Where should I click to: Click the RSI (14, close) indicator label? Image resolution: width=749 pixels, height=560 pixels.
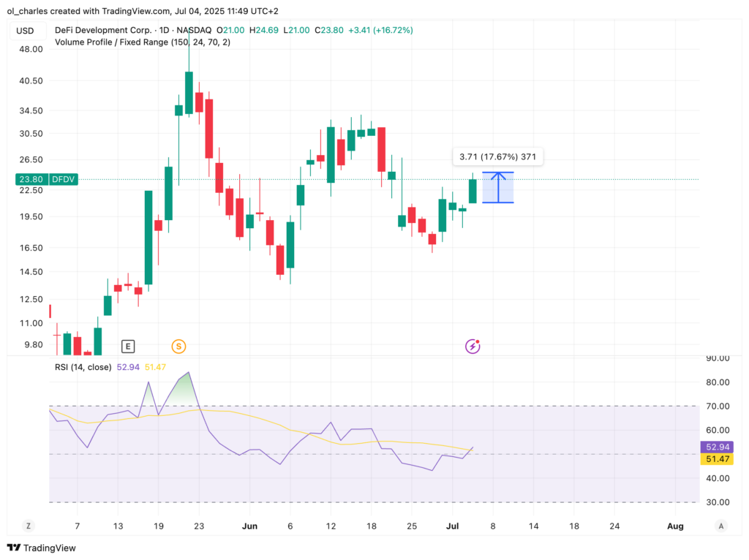point(83,366)
